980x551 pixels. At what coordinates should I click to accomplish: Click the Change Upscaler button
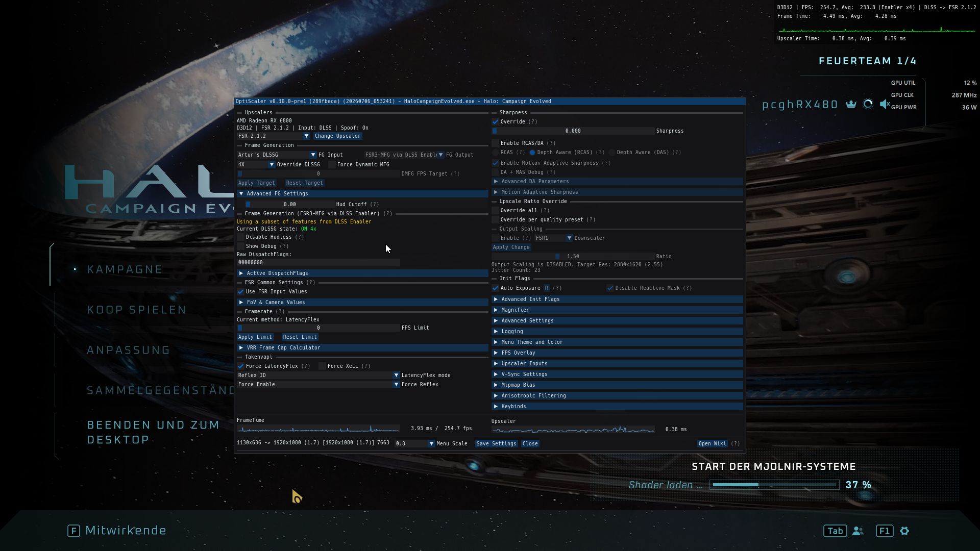(x=337, y=136)
